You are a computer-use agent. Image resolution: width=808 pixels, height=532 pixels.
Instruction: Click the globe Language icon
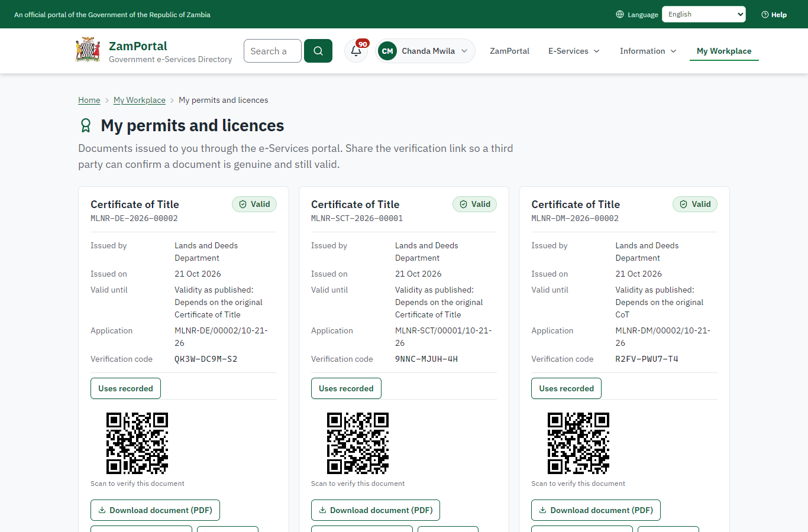620,14
